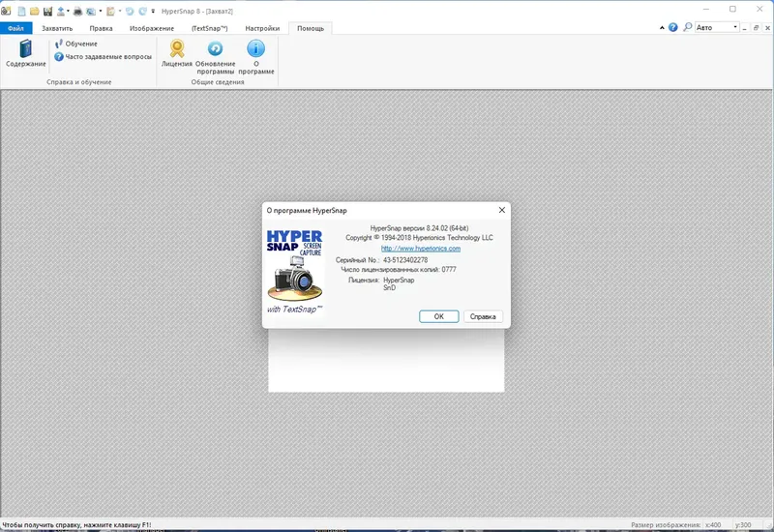Click OK in the About dialog

click(439, 316)
